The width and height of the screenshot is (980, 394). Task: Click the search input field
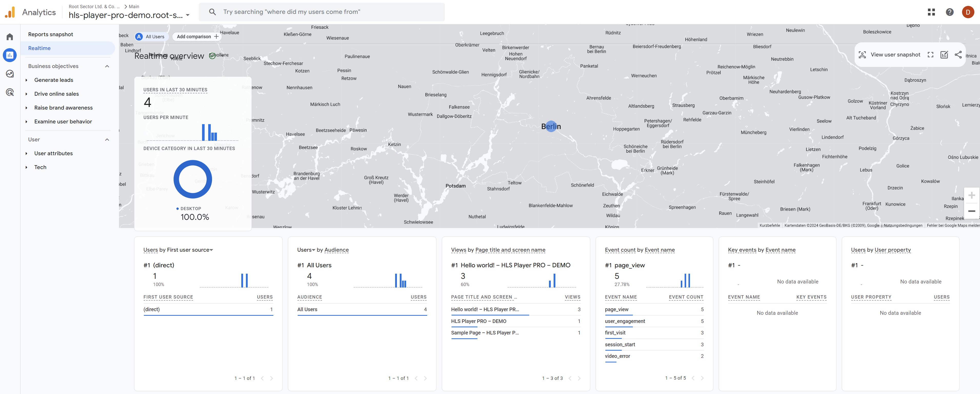coord(322,12)
